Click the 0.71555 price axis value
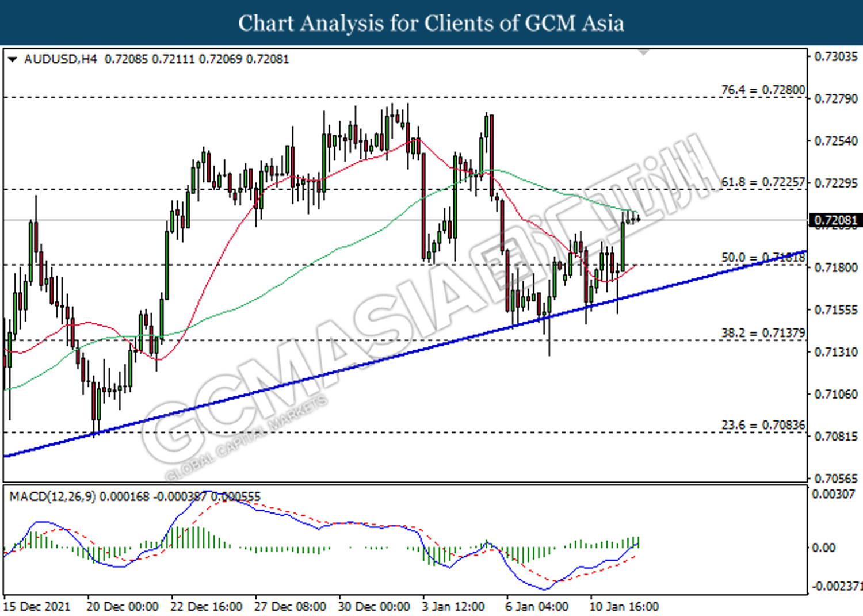The image size is (863, 616). [x=836, y=309]
